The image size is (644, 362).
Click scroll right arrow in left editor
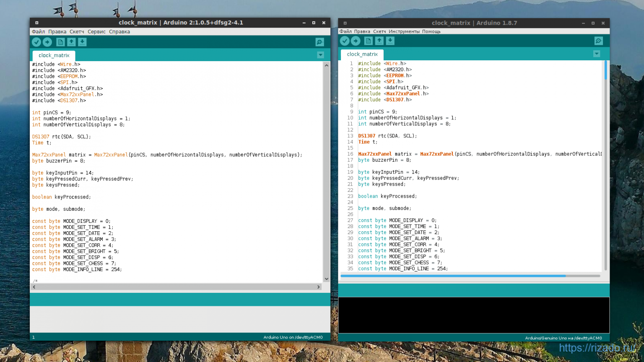pos(319,287)
